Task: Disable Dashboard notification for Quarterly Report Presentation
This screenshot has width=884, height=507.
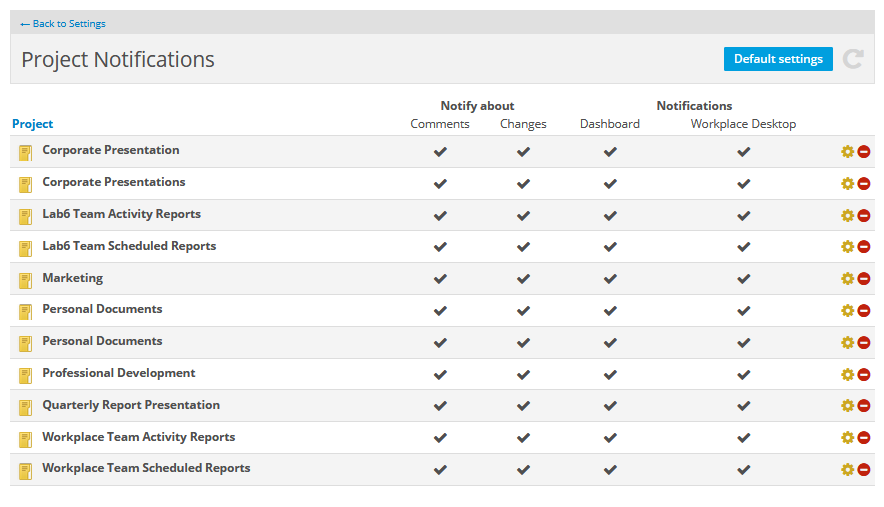Action: point(610,406)
